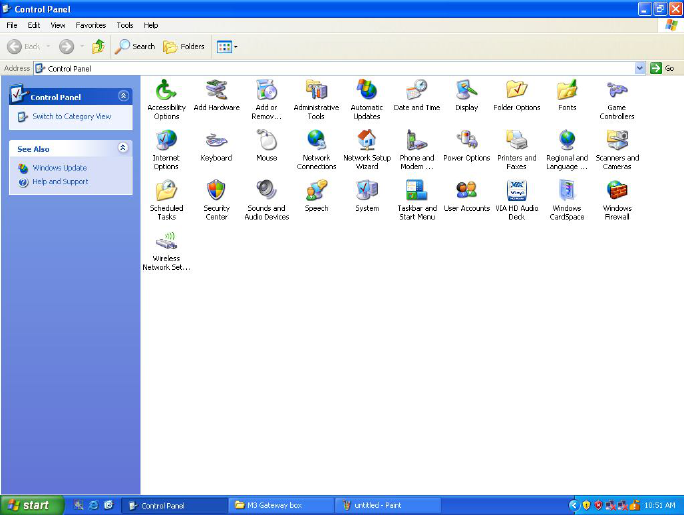
Task: Open Security Center
Action: [216, 200]
